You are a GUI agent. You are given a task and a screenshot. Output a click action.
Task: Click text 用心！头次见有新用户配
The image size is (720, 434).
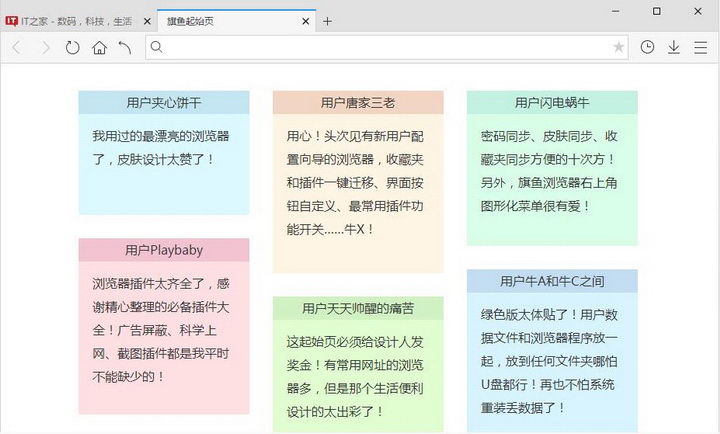(x=355, y=136)
